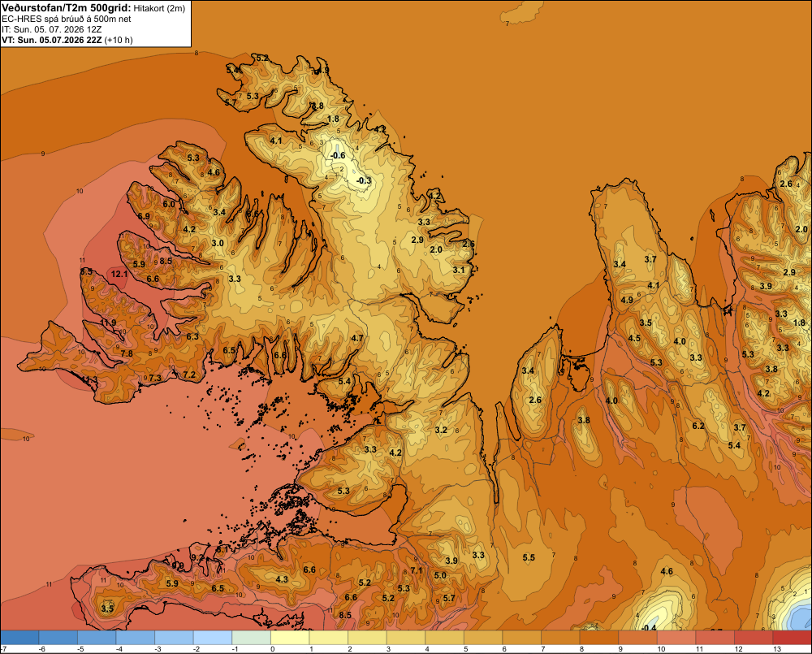
Task: Click the -0.4 temperature reading
Action: click(648, 627)
